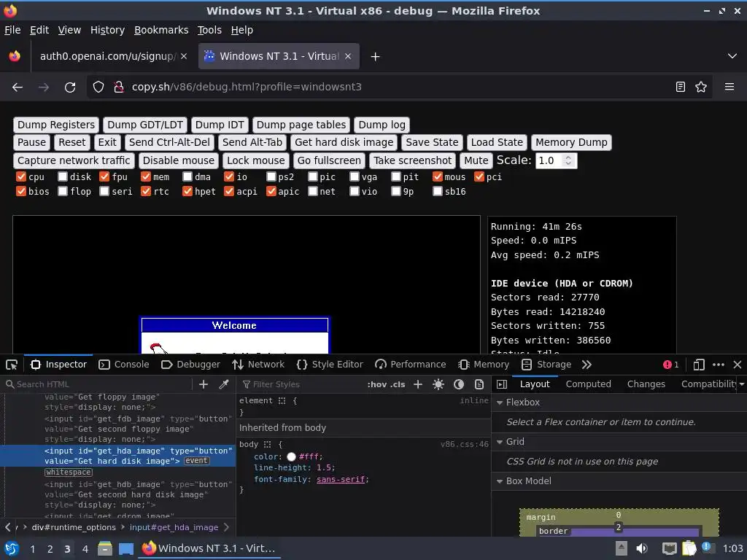747x560 pixels.
Task: Click the Dump Registers button
Action: (x=56, y=125)
